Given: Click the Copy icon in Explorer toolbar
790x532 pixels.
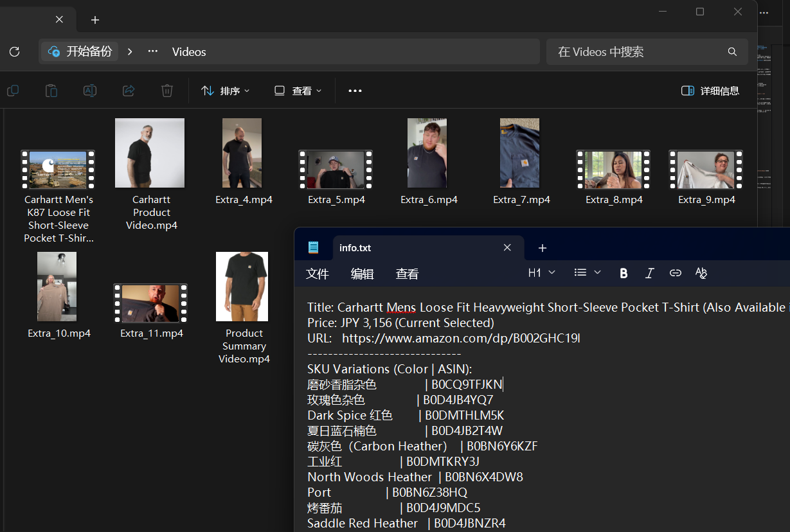Looking at the screenshot, I should pyautogui.click(x=13, y=91).
